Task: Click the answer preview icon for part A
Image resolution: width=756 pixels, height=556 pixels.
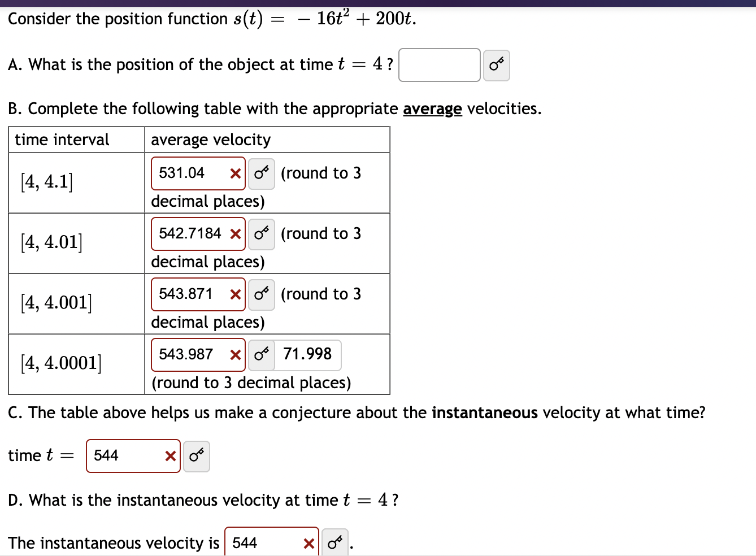Action: click(496, 66)
